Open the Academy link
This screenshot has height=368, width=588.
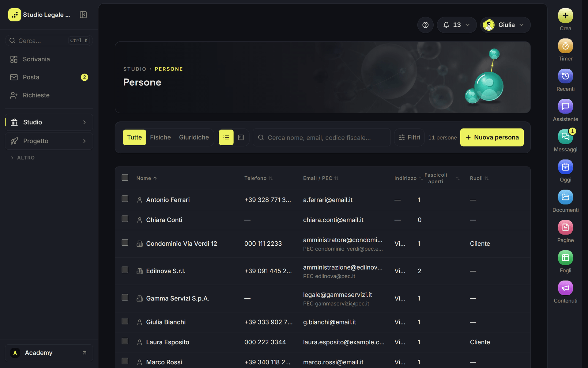pyautogui.click(x=49, y=353)
